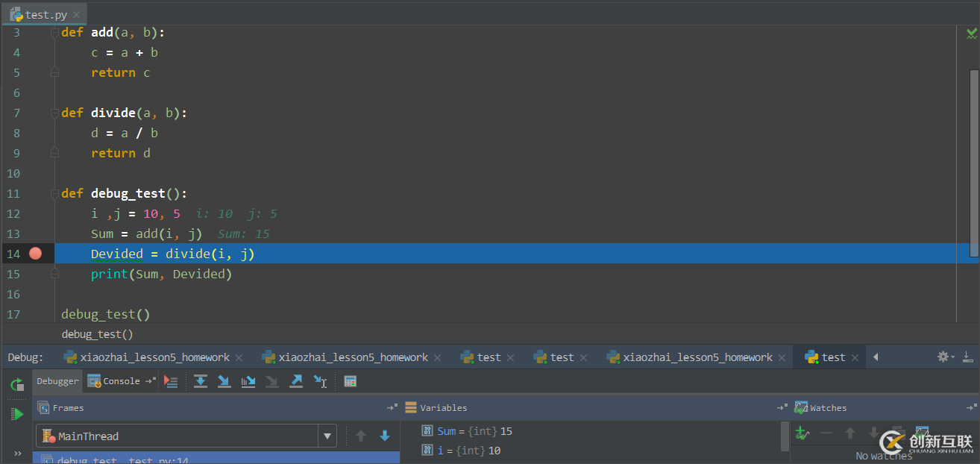This screenshot has width=980, height=464.
Task: Show more debug actions double-chevron
Action: pos(17,453)
